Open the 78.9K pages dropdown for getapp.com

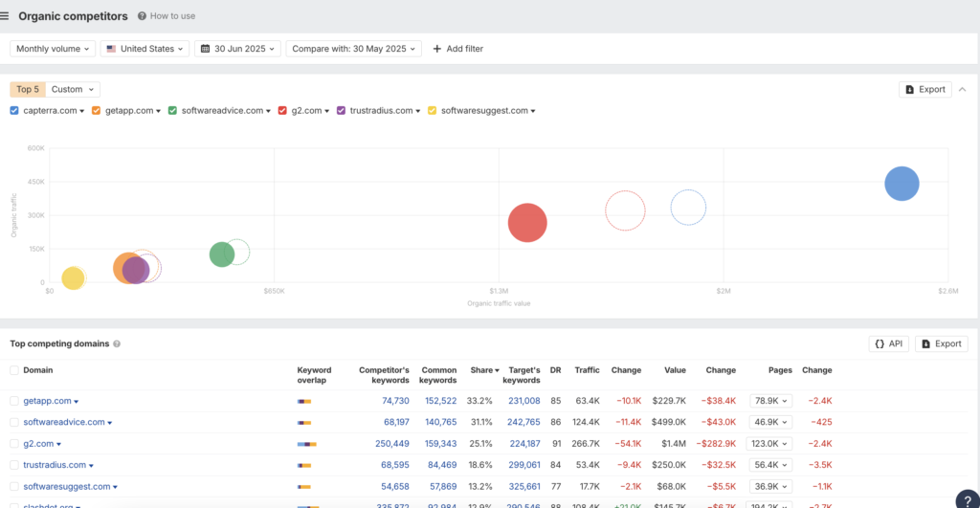pos(768,401)
